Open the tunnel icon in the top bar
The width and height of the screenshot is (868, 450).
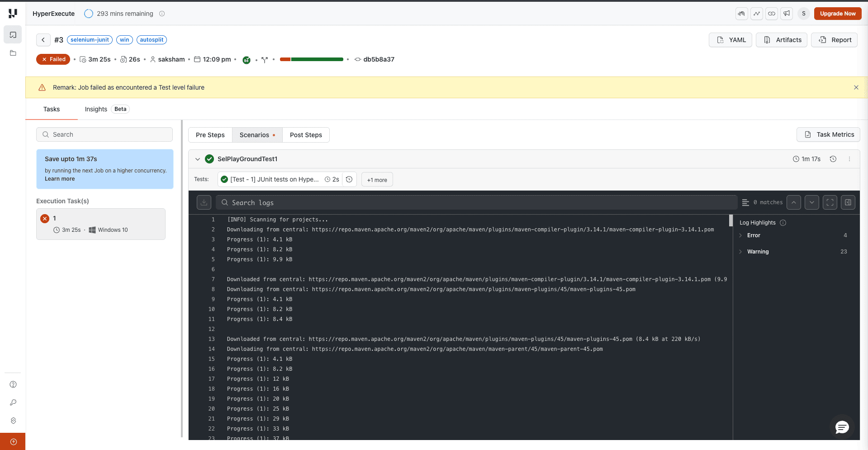click(741, 14)
